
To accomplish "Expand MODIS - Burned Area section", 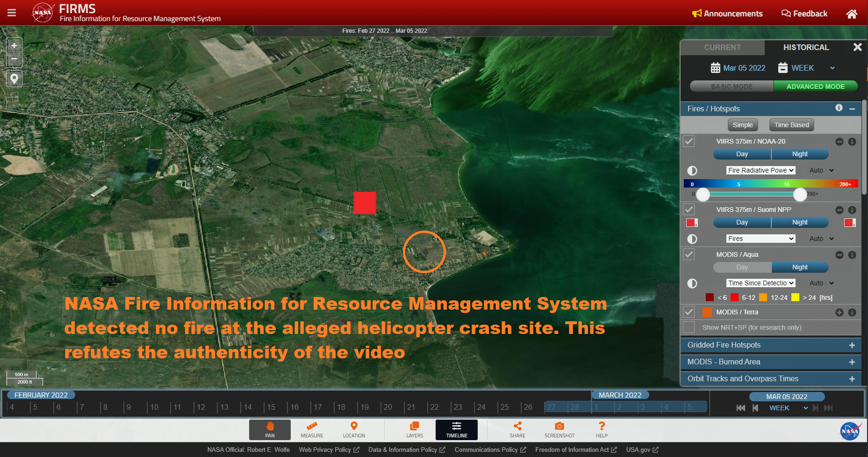I will 852,362.
